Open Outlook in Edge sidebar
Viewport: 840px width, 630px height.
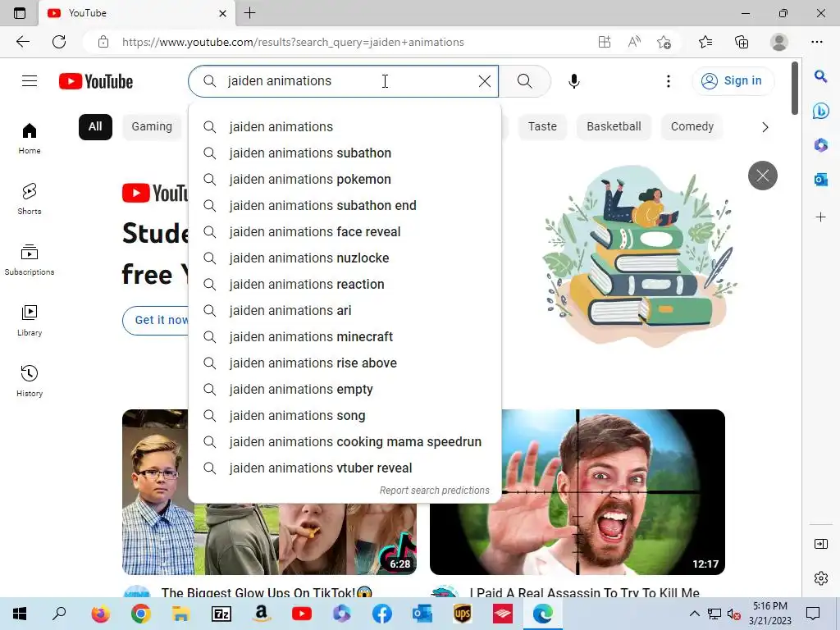tap(820, 180)
